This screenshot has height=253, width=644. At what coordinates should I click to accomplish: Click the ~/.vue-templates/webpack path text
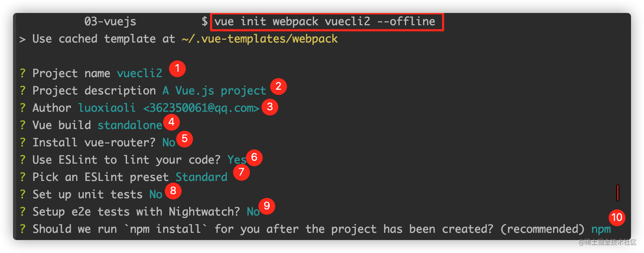[x=260, y=39]
